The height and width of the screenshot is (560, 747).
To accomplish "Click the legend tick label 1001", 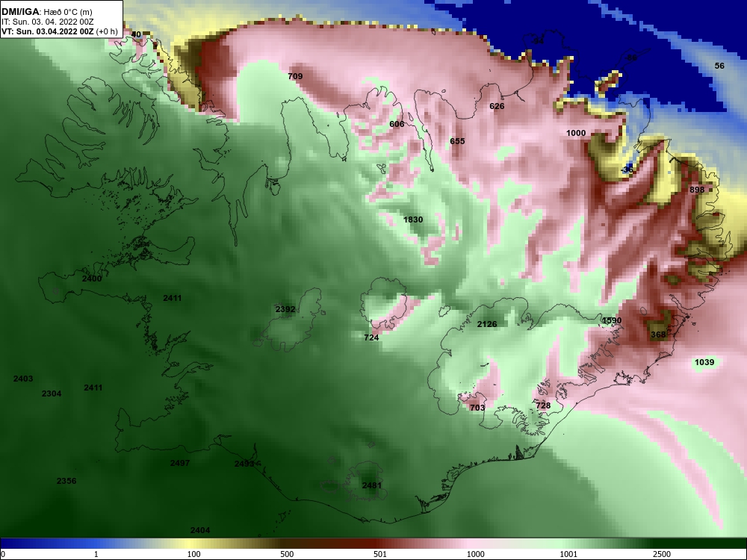I will [x=568, y=554].
